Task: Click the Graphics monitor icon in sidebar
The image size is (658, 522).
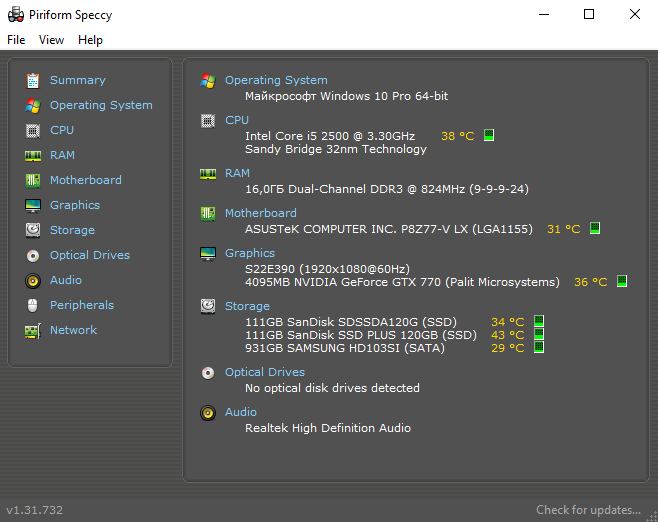Action: tap(33, 206)
